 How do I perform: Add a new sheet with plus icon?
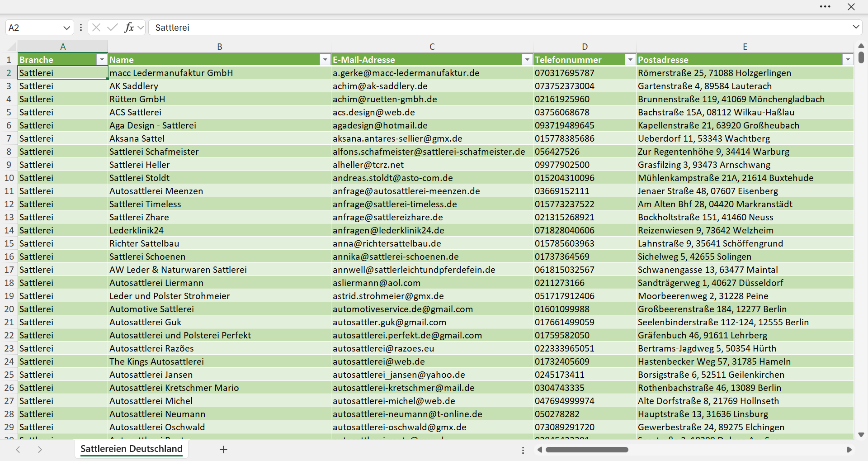tap(223, 449)
